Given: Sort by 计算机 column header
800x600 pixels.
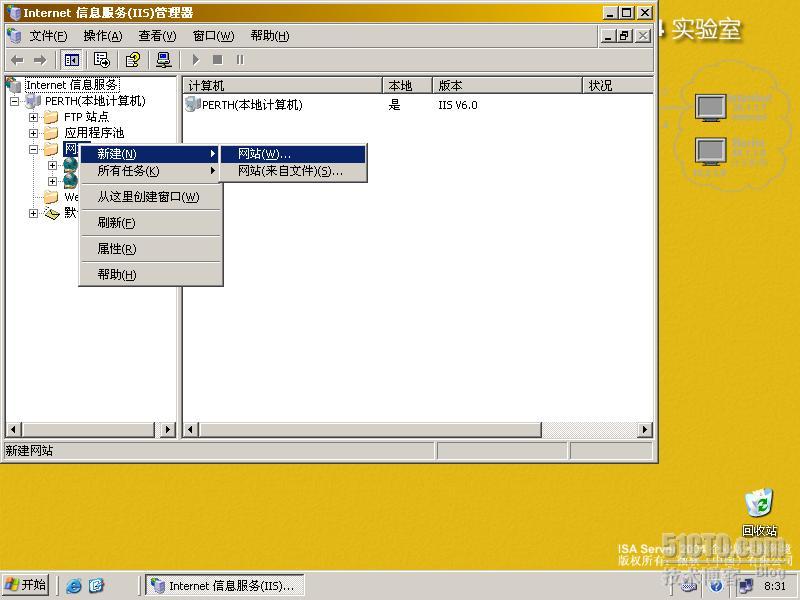Looking at the screenshot, I should pos(283,85).
